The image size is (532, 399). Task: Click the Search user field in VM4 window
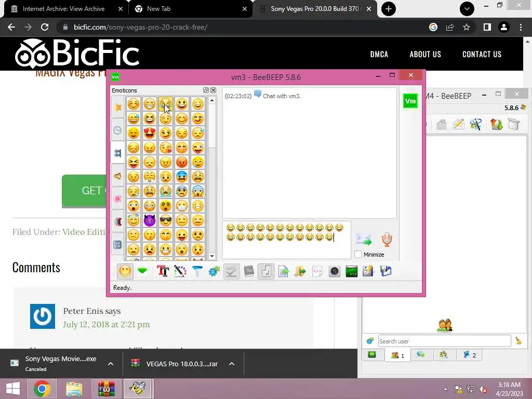coord(444,341)
